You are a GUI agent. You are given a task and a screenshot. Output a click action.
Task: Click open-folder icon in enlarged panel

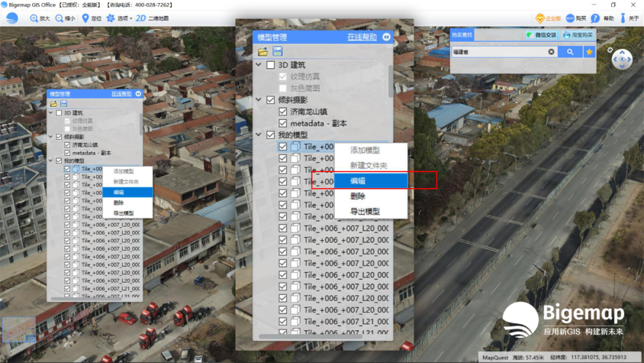click(263, 51)
